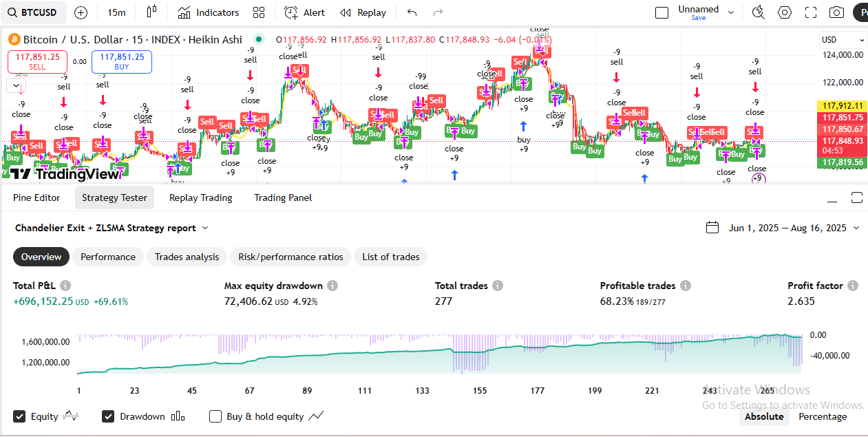
Task: Click the +696,152.25 Total P&L value
Action: (x=44, y=301)
